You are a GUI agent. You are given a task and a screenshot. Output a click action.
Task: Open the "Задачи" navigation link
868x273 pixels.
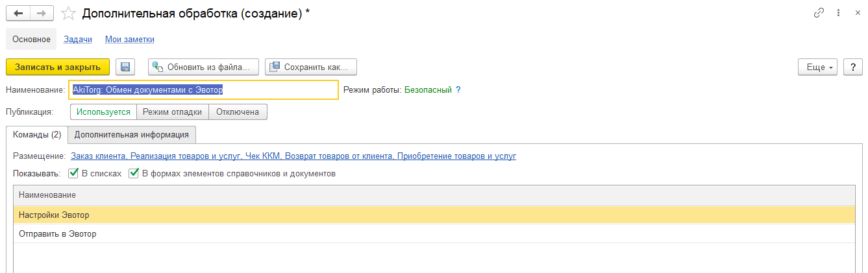click(78, 39)
